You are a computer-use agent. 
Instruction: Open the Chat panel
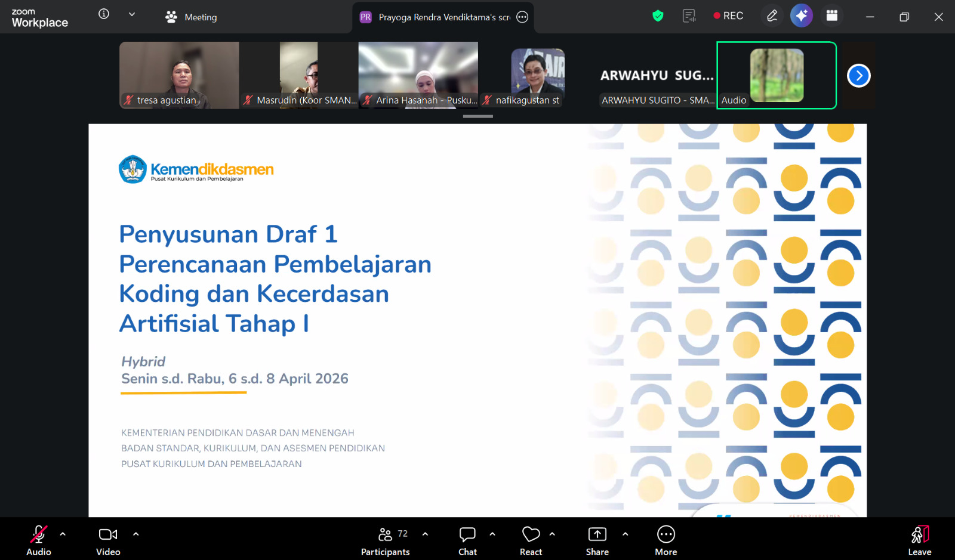(467, 540)
